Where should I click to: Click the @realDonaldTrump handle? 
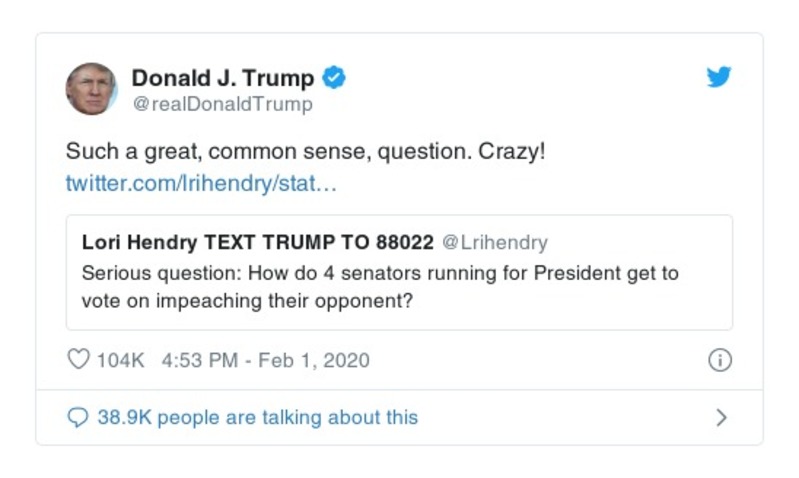pyautogui.click(x=222, y=104)
